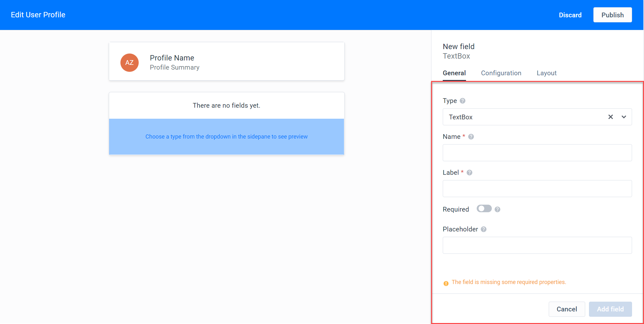
Task: Switch to the Layout tab
Action: click(547, 73)
